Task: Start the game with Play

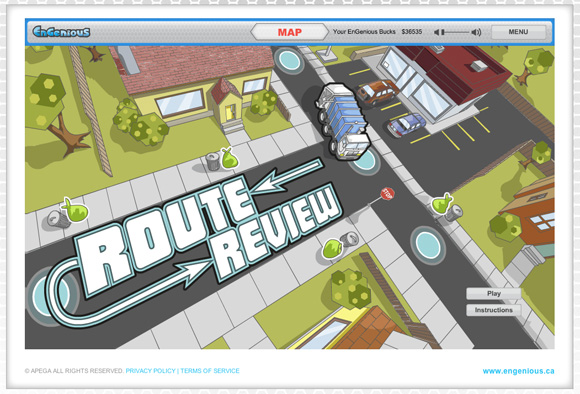Action: [x=494, y=293]
